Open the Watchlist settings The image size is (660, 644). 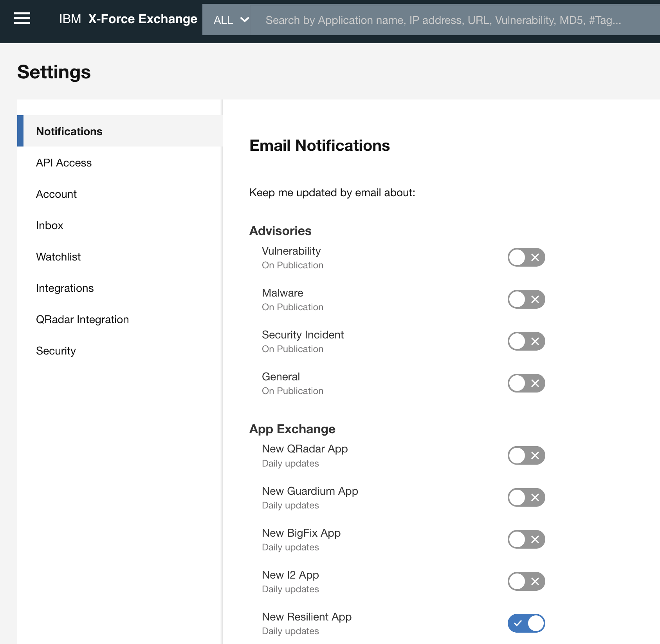(x=58, y=257)
